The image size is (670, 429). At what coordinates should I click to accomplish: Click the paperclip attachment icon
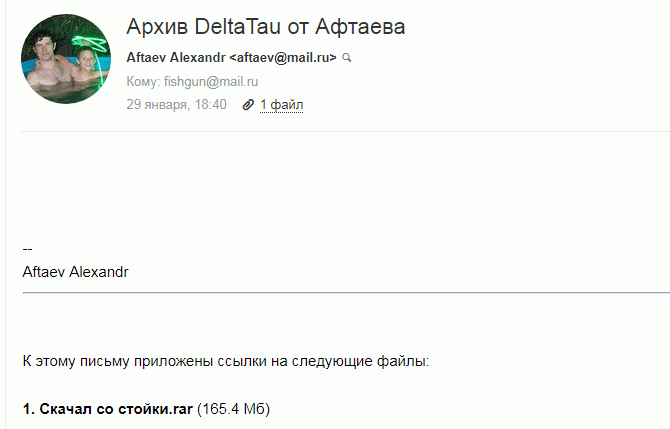pos(248,104)
